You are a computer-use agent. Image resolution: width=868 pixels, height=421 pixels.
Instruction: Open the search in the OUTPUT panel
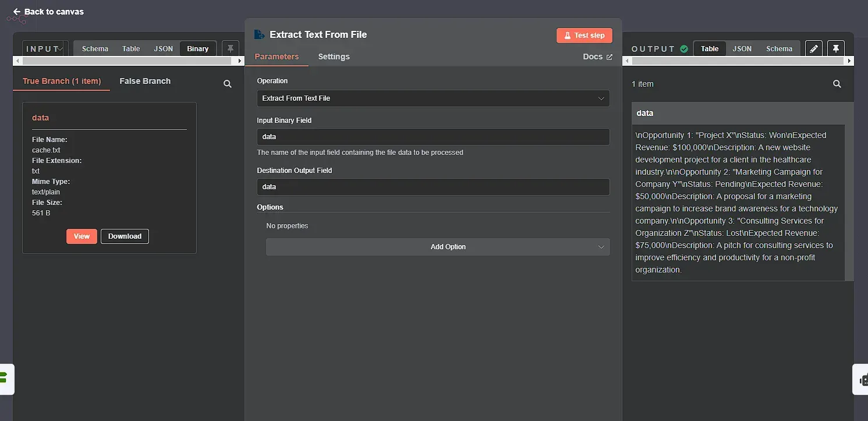(x=837, y=84)
